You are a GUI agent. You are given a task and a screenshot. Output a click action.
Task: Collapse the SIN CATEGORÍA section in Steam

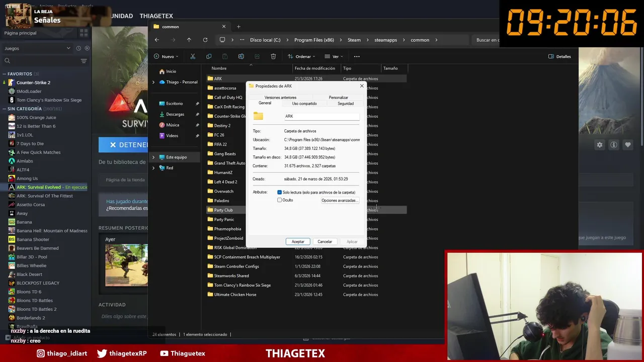pos(4,109)
